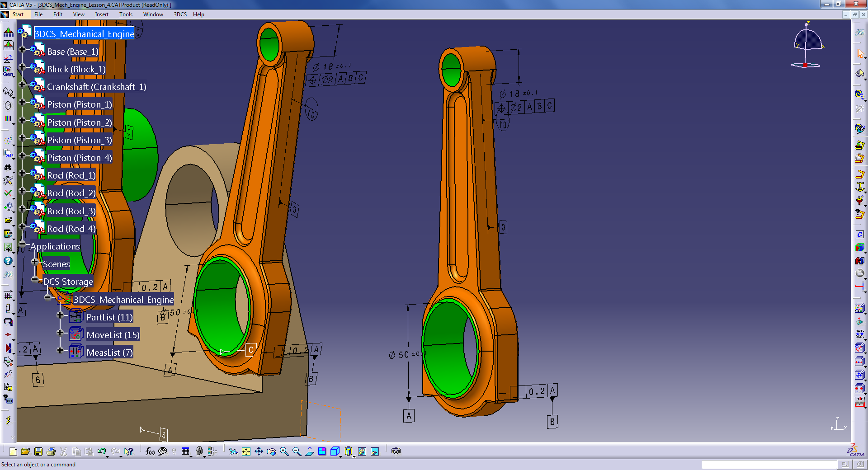This screenshot has height=470, width=868.
Task: Expand the Rod (Rod_1) node
Action: (x=22, y=173)
